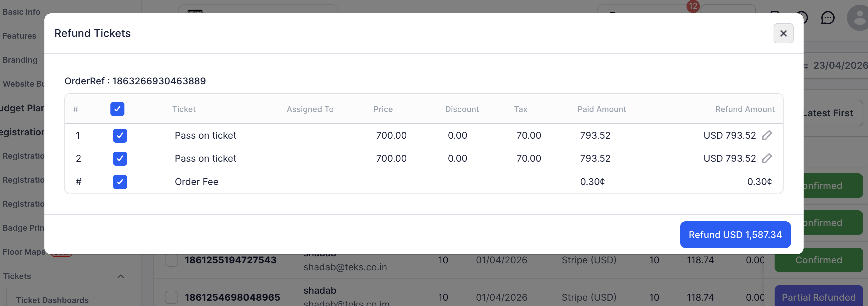Open the user profile avatar

click(x=858, y=18)
